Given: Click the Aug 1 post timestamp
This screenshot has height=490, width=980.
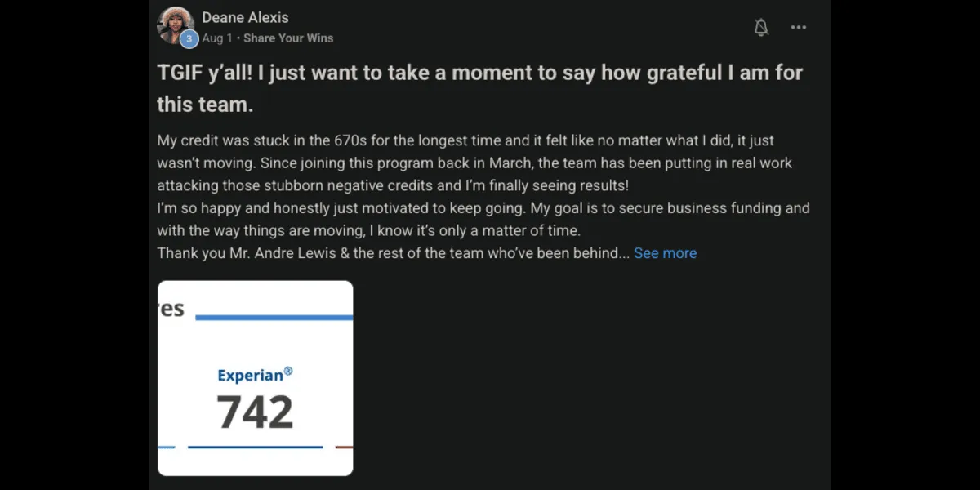Looking at the screenshot, I should (x=217, y=38).
